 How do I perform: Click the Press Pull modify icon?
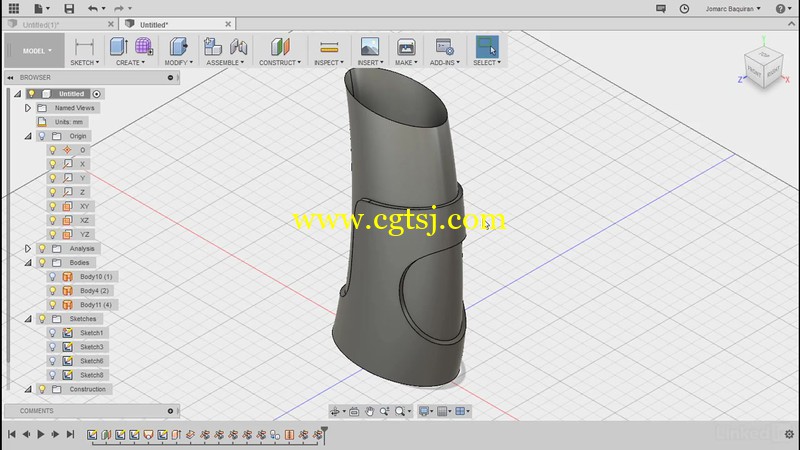coord(178,46)
